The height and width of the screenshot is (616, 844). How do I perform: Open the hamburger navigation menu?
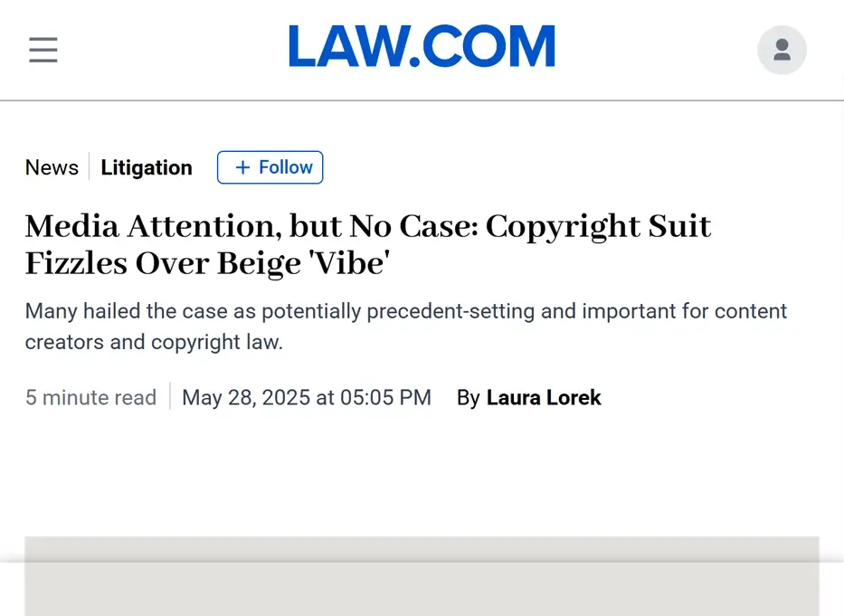click(43, 50)
